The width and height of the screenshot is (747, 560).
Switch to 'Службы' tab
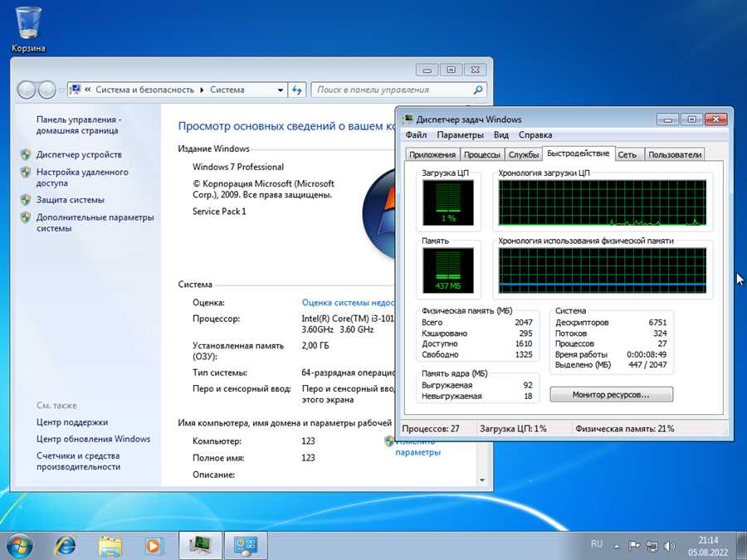pyautogui.click(x=523, y=154)
